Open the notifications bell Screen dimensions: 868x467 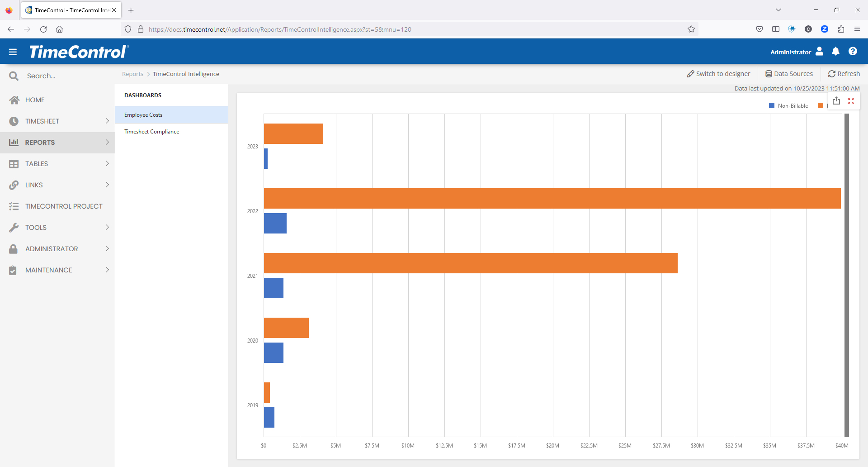pyautogui.click(x=835, y=51)
